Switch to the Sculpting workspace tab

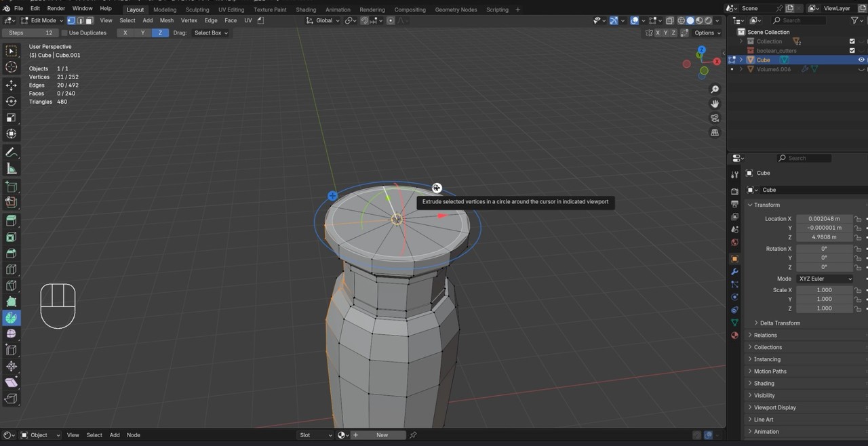(197, 9)
